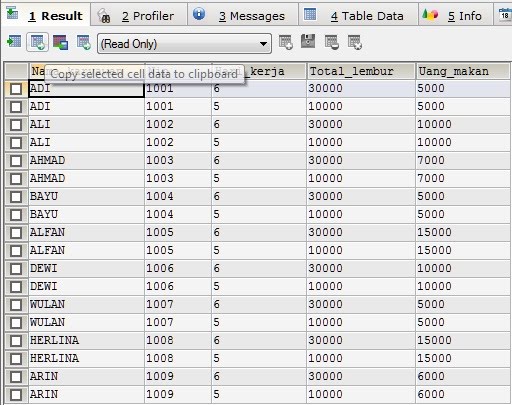Click Total_lembur 10000 in DEWI row
Screen dimensions: 512x405
pyautogui.click(x=361, y=286)
